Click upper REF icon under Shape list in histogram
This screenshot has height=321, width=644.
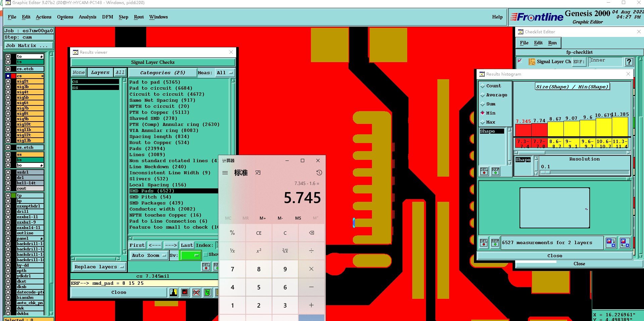click(x=495, y=171)
